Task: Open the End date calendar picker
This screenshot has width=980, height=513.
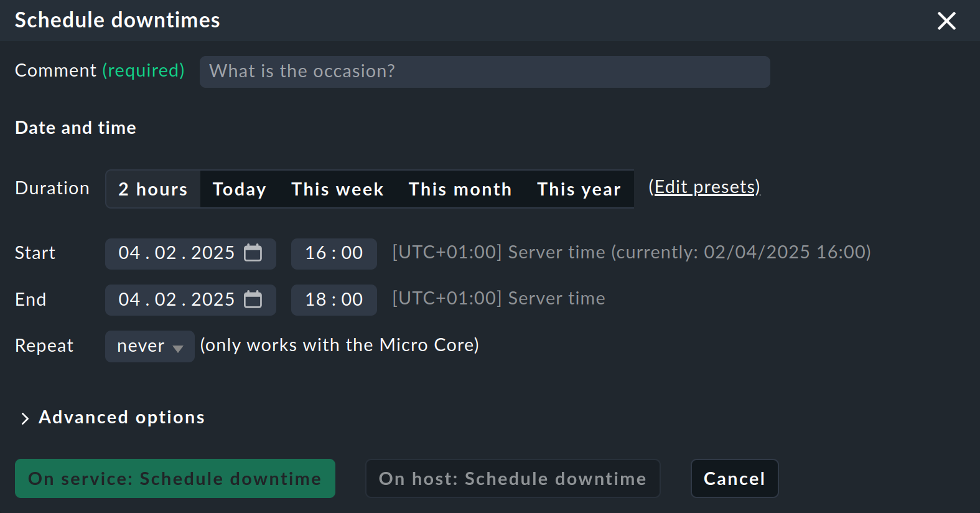Action: click(x=253, y=299)
